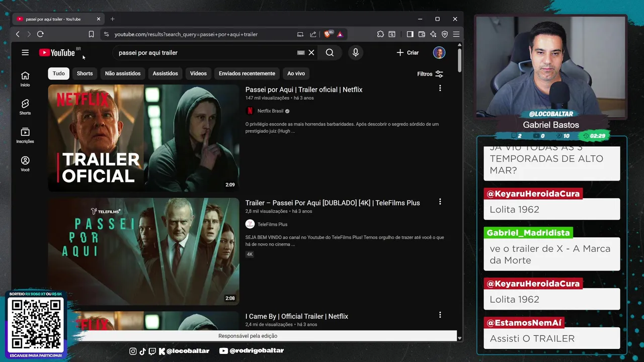
Task: Open the YouTube hamburger guide menu
Action: coord(25,52)
